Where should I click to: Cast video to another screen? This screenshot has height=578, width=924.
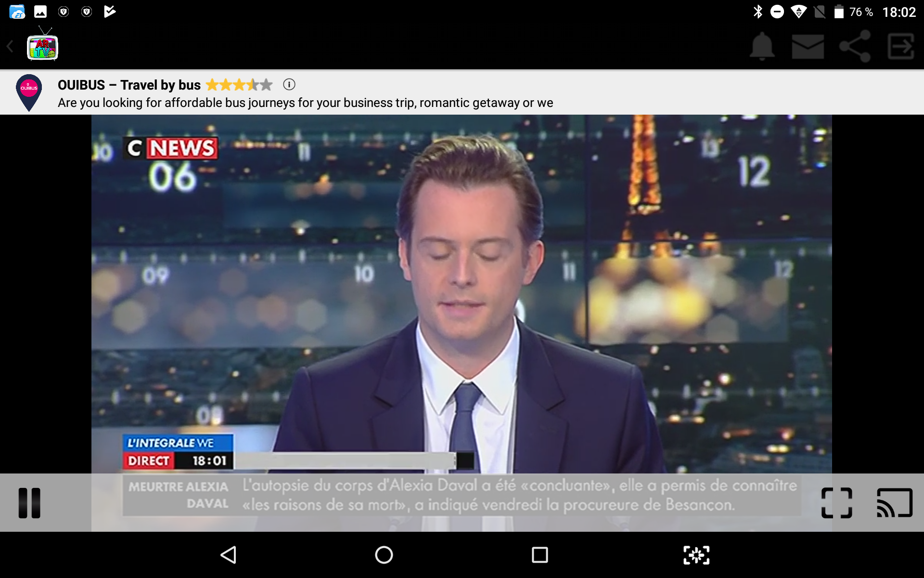(894, 503)
